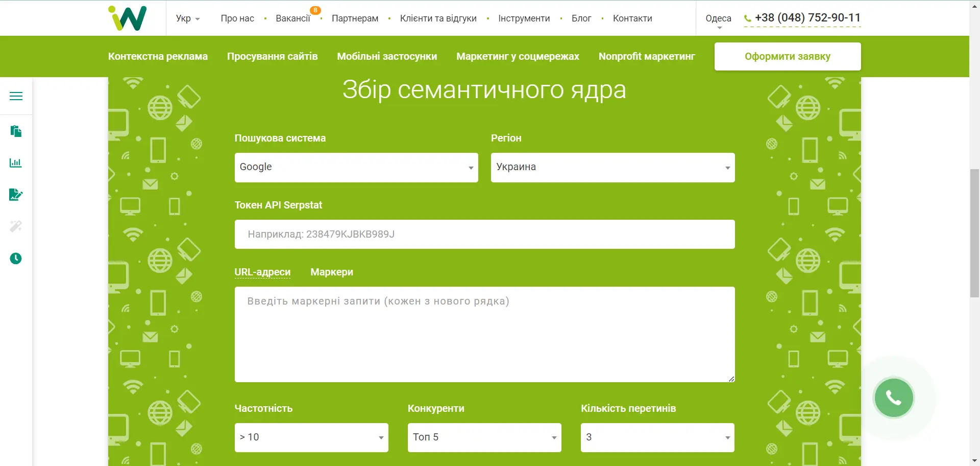Click the Оформити заявку button
Viewport: 980px width, 466px height.
(788, 56)
